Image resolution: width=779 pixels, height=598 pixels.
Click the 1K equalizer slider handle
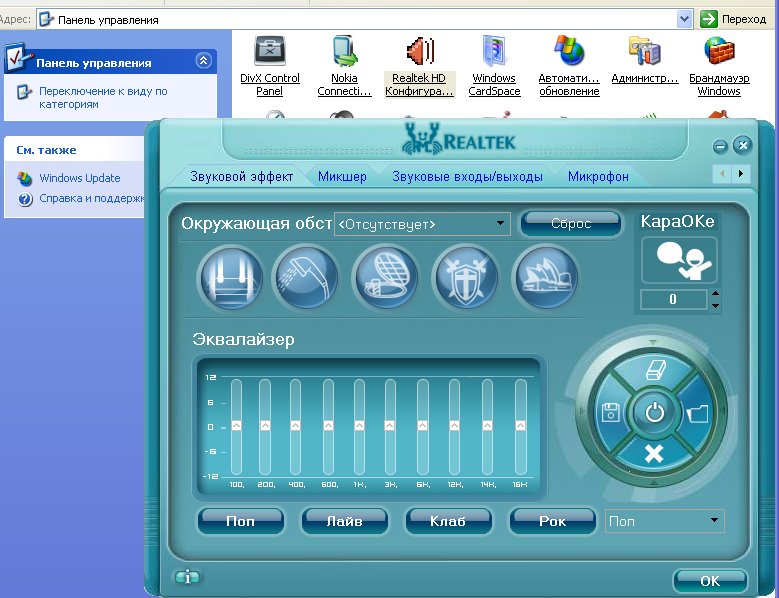pyautogui.click(x=359, y=426)
